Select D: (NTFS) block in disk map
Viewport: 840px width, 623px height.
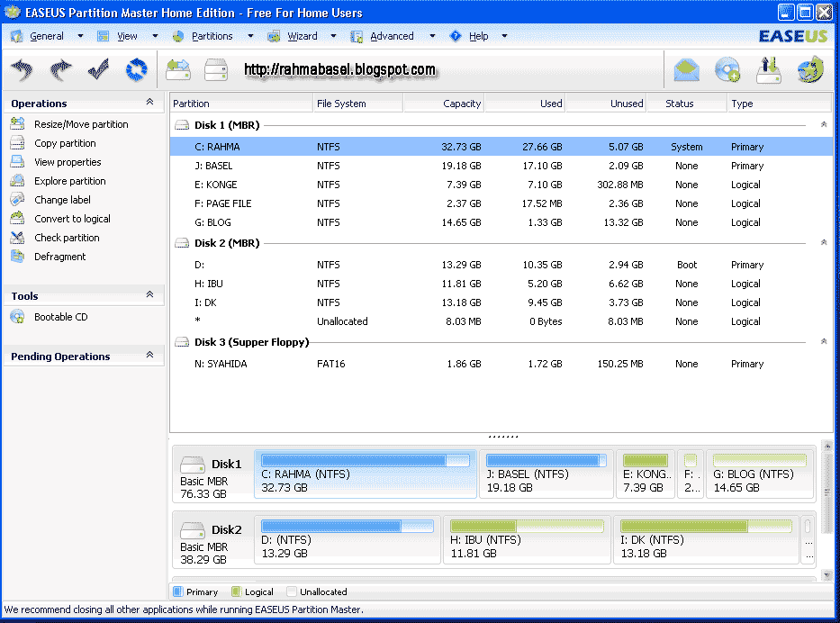click(x=348, y=540)
